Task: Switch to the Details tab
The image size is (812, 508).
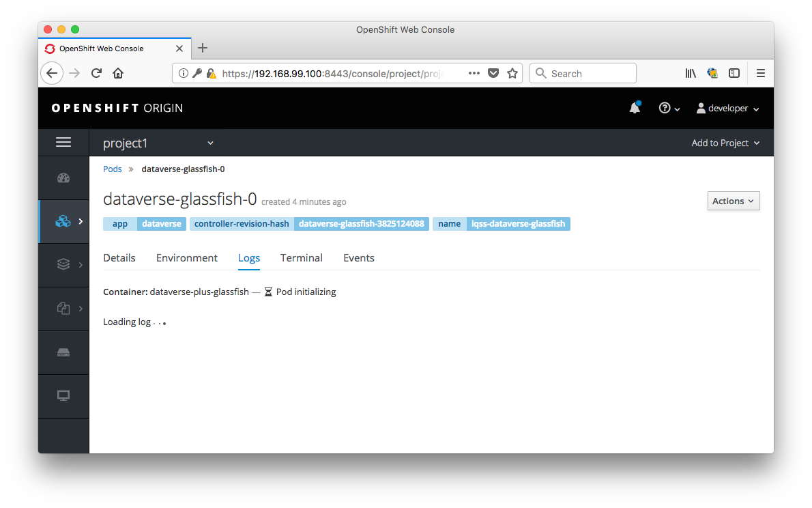Action: coord(119,258)
